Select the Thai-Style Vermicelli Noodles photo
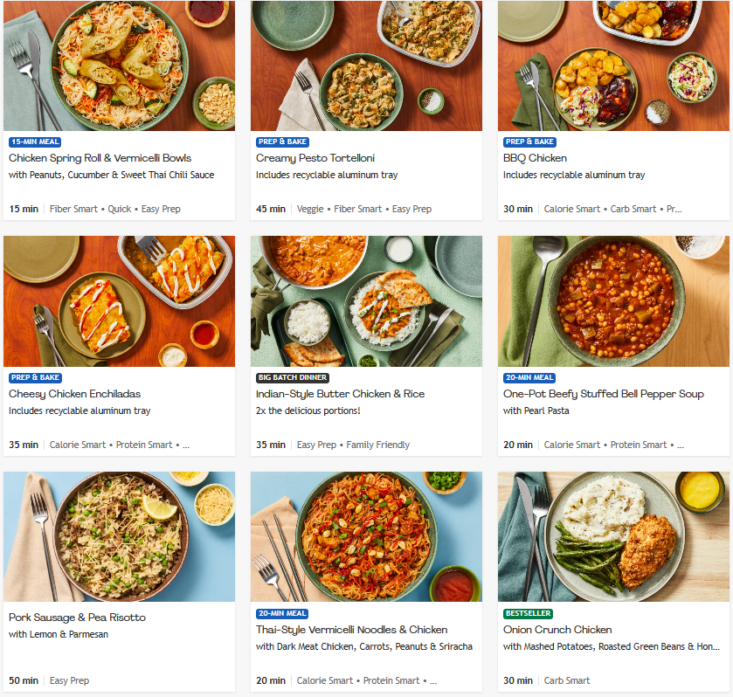Viewport: 733px width, 697px height. tap(366, 536)
